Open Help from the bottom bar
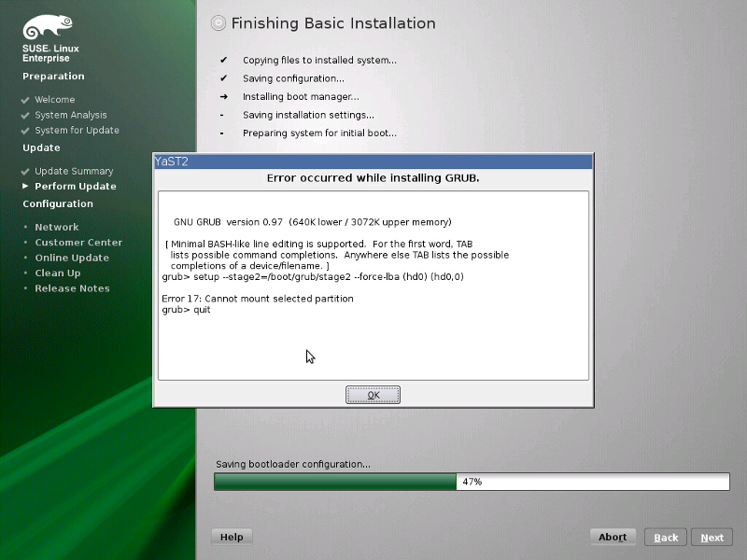747x560 pixels. 231,537
